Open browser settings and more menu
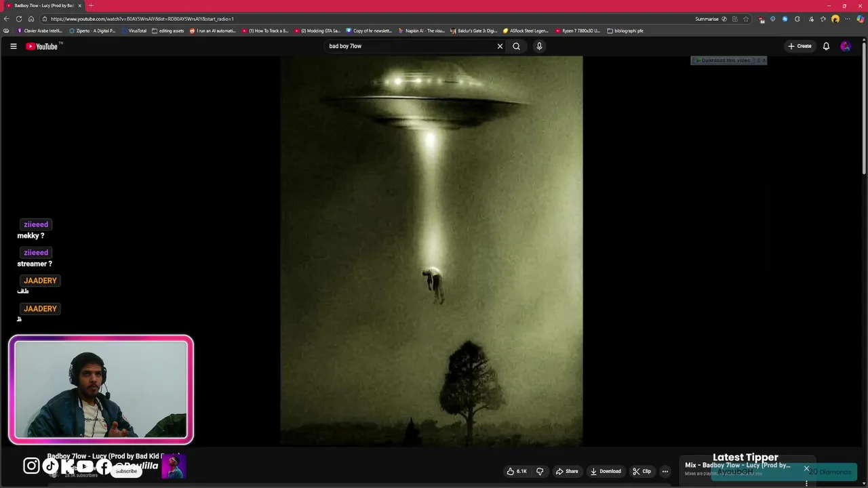Viewport: 868px width, 488px height. [x=847, y=19]
